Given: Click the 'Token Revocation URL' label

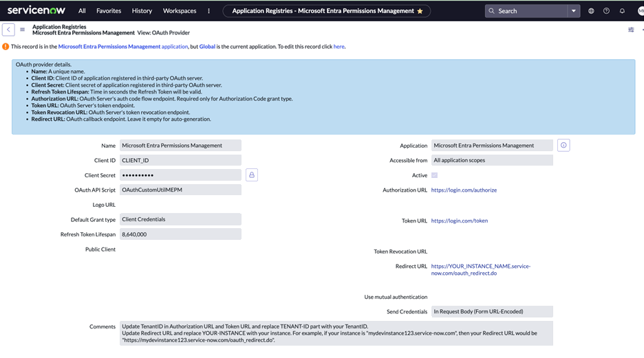Looking at the screenshot, I should [x=400, y=251].
